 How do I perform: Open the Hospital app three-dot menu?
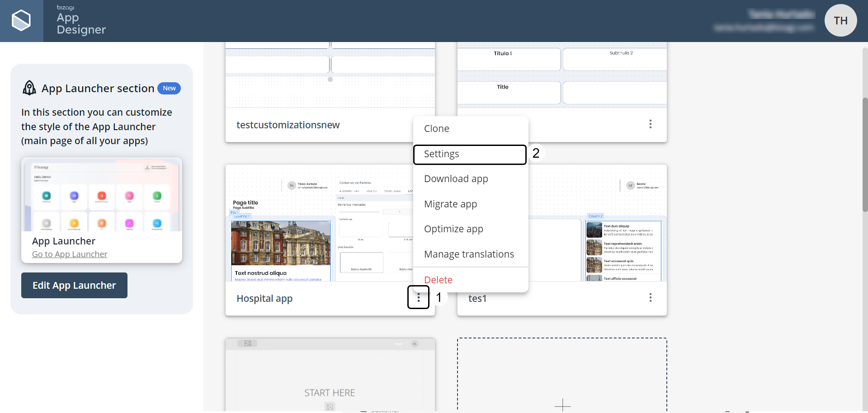coord(418,297)
